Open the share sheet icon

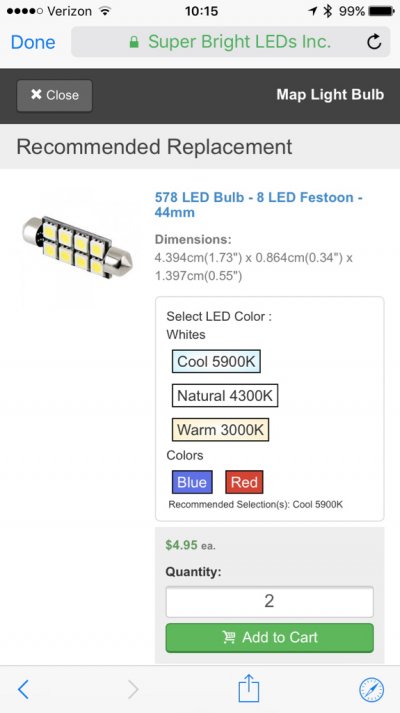249,688
